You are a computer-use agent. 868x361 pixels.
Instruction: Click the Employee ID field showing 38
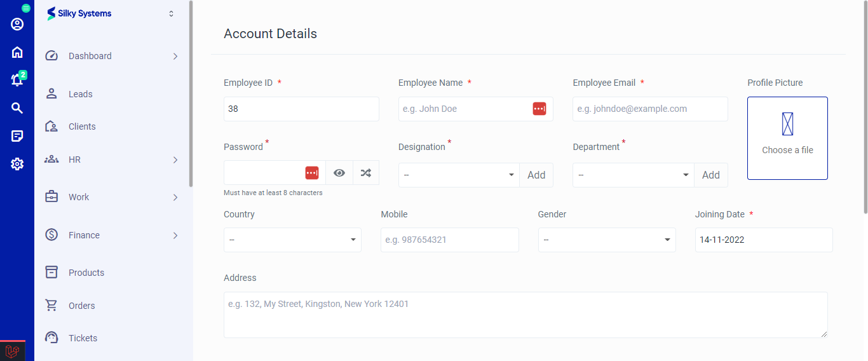(x=301, y=109)
